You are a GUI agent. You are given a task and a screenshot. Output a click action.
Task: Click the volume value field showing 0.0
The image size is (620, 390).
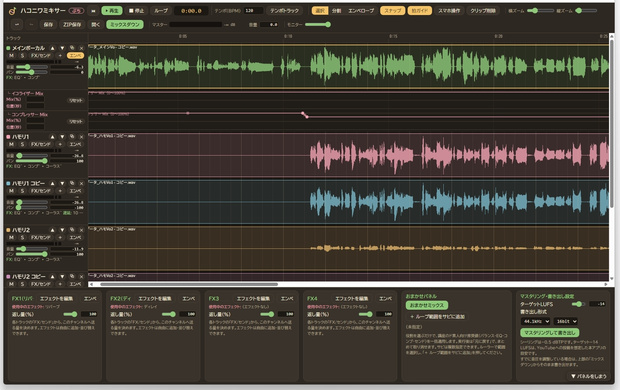[270, 25]
